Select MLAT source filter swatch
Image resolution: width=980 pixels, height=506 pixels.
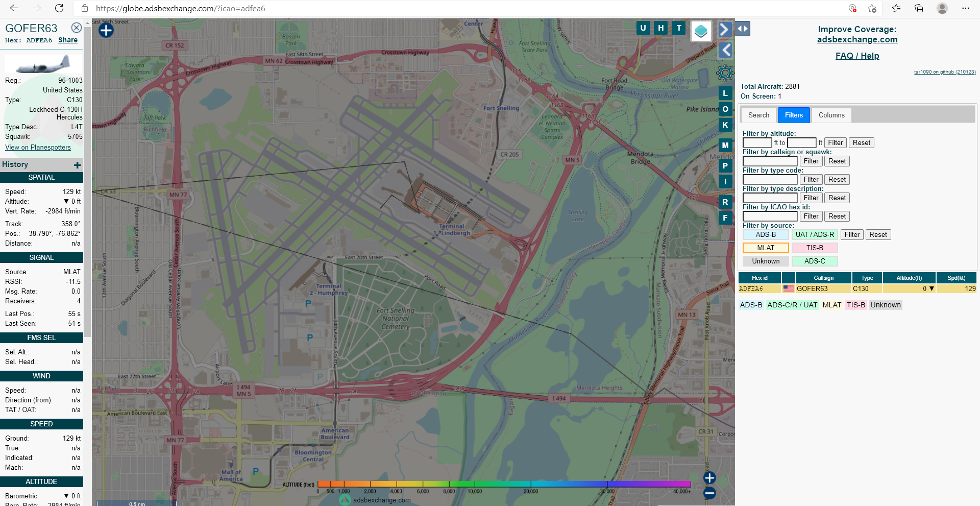[x=766, y=248]
